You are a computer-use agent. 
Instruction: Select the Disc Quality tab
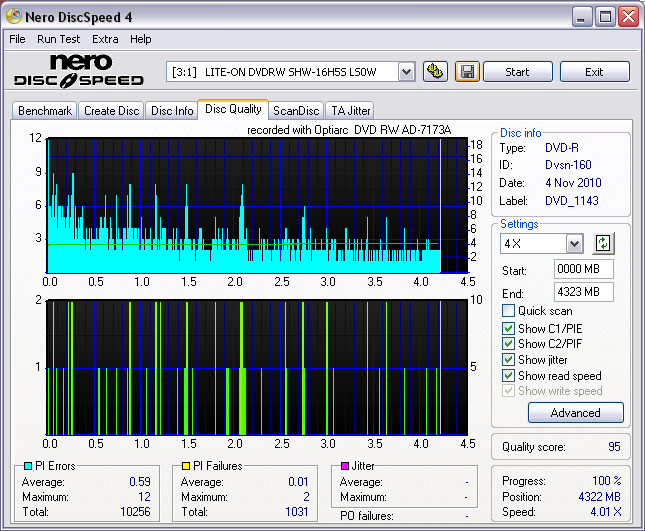[233, 109]
